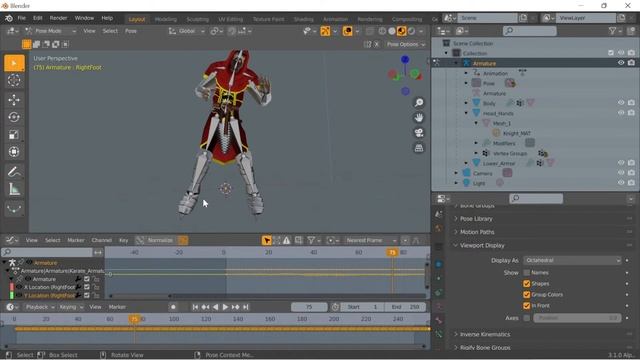Click the pan hand viewport icon
The height and width of the screenshot is (360, 640).
pyautogui.click(x=419, y=118)
